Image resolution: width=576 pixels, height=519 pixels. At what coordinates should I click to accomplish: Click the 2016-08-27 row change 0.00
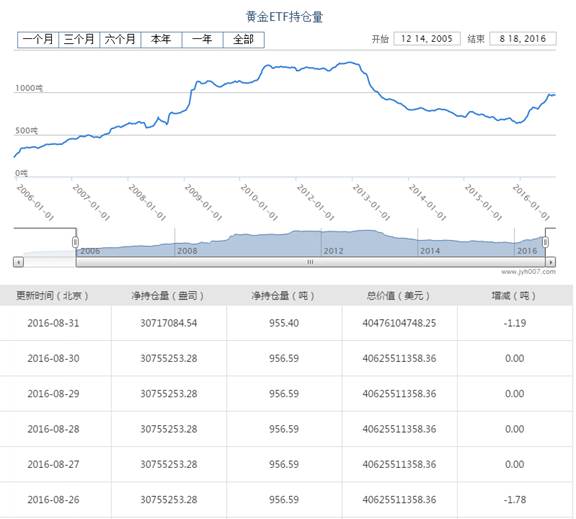click(515, 464)
